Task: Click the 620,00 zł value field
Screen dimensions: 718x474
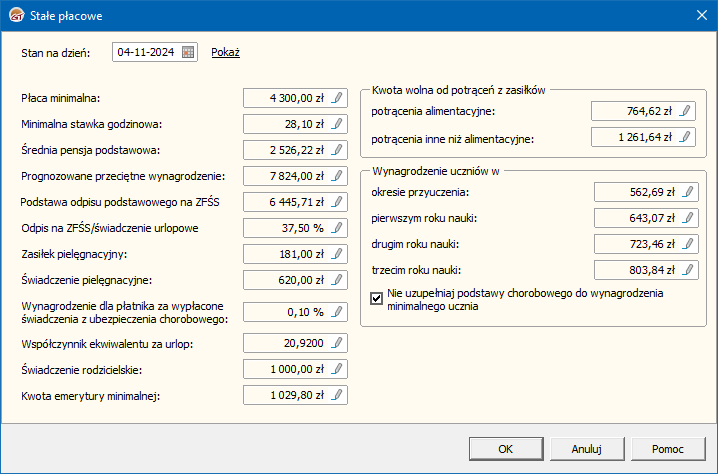Action: pos(295,280)
